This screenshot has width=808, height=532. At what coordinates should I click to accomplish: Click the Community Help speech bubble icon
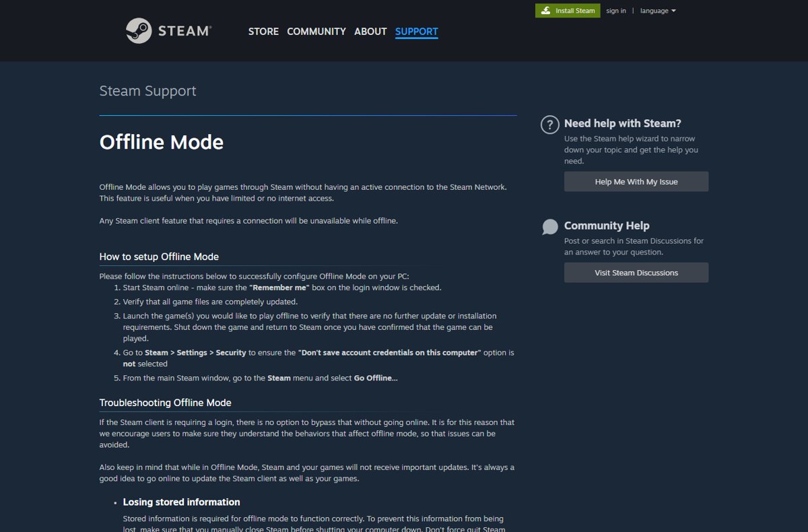(550, 227)
